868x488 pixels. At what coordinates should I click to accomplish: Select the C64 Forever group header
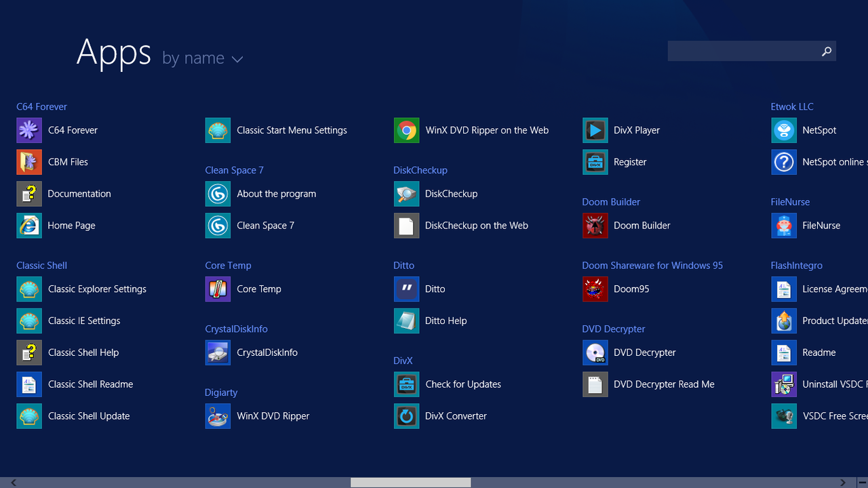41,106
